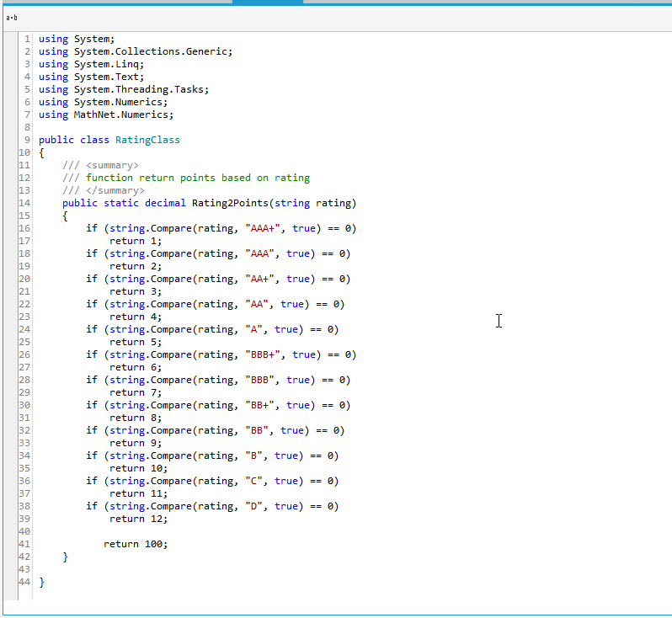This screenshot has height=618, width=672.
Task: Click the 'return 3;' statement
Action: point(136,292)
